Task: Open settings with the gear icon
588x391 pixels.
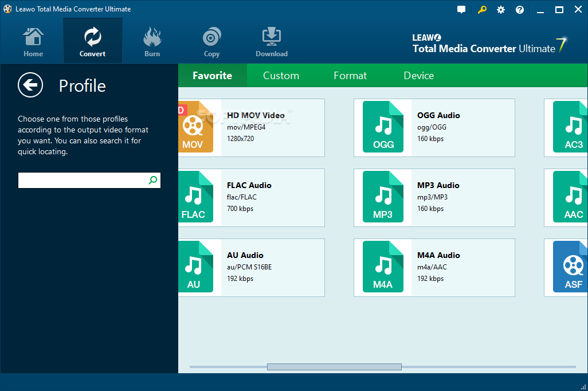Action: point(501,10)
